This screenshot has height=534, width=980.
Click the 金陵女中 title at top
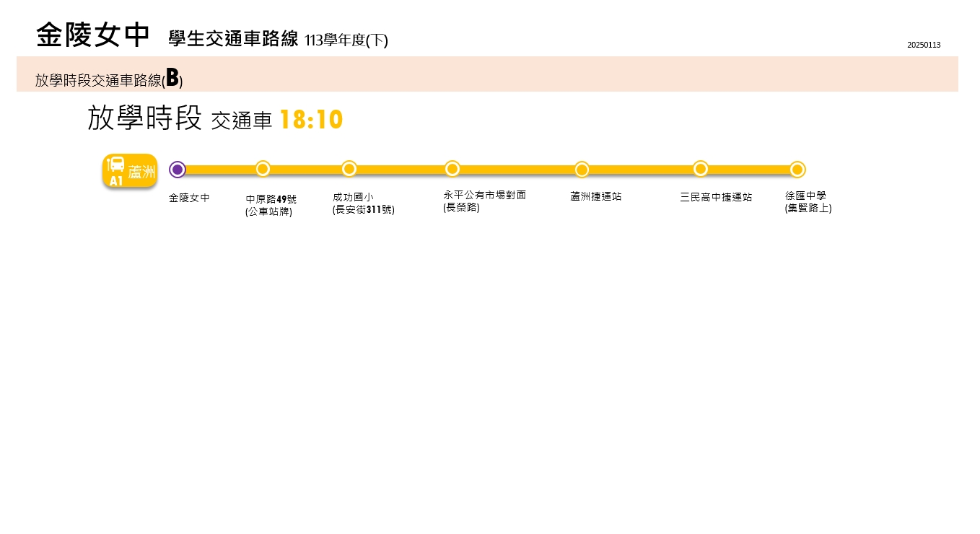pos(93,35)
